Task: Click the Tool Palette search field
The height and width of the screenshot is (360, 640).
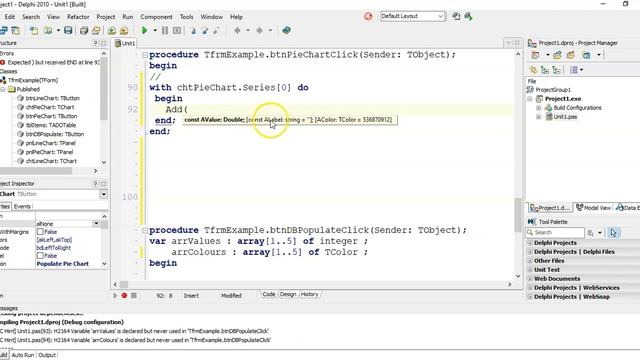Action: click(555, 233)
